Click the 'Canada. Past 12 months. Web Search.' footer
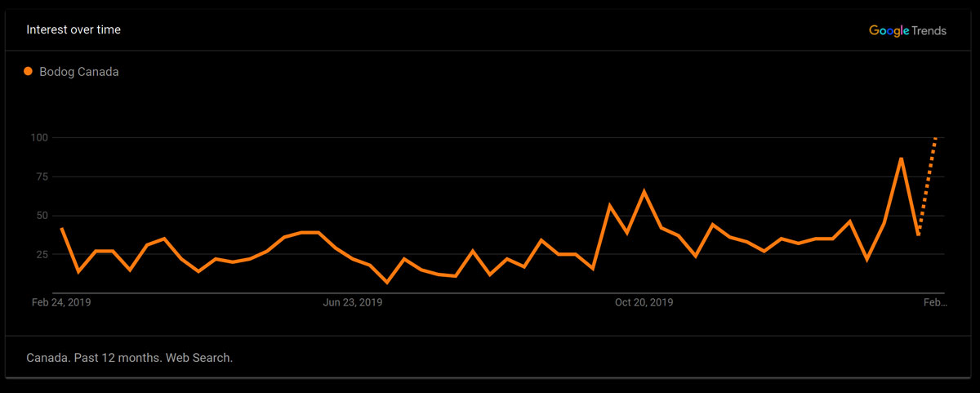This screenshot has width=980, height=393. click(x=129, y=358)
